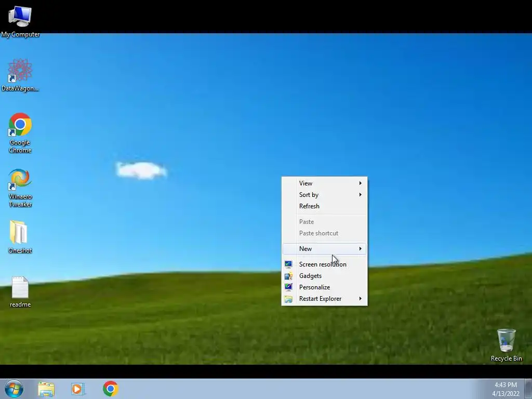Open the Windows Start orb
The width and height of the screenshot is (532, 399).
pos(14,389)
